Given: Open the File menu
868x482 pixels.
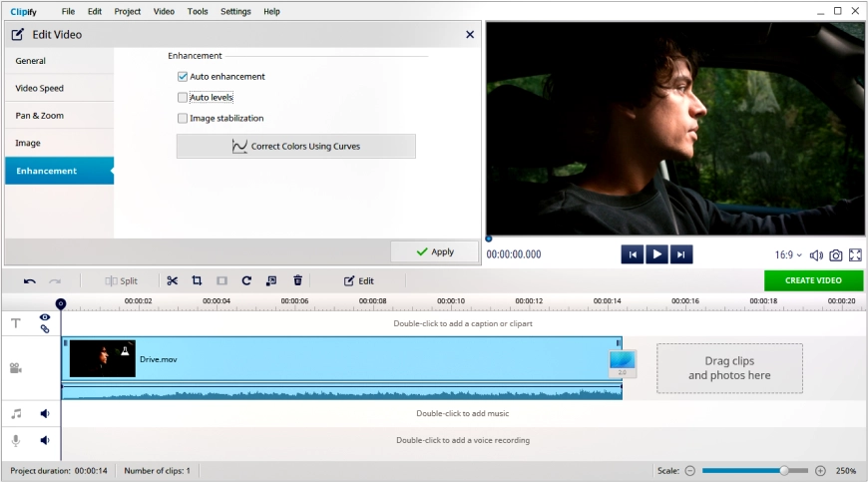Looking at the screenshot, I should tap(68, 11).
